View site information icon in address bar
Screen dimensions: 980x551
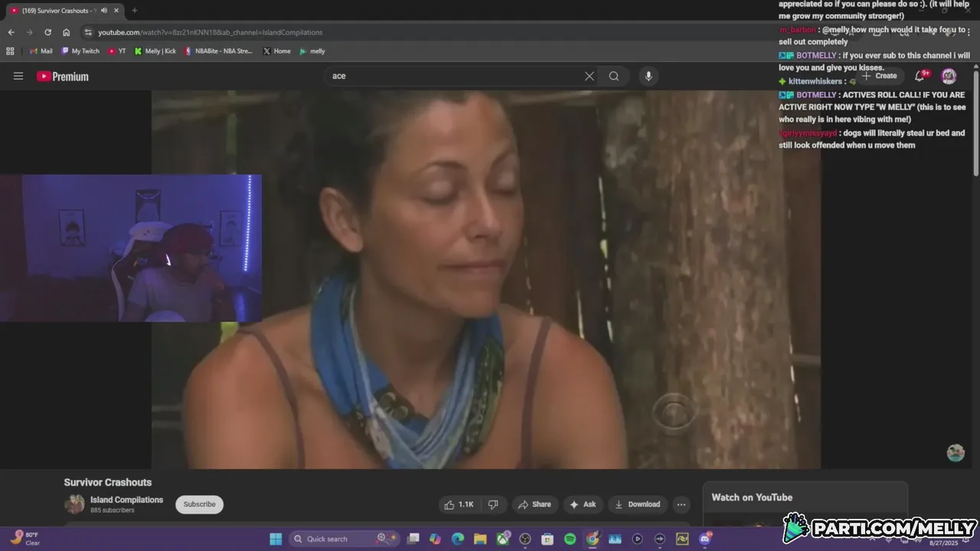88,32
